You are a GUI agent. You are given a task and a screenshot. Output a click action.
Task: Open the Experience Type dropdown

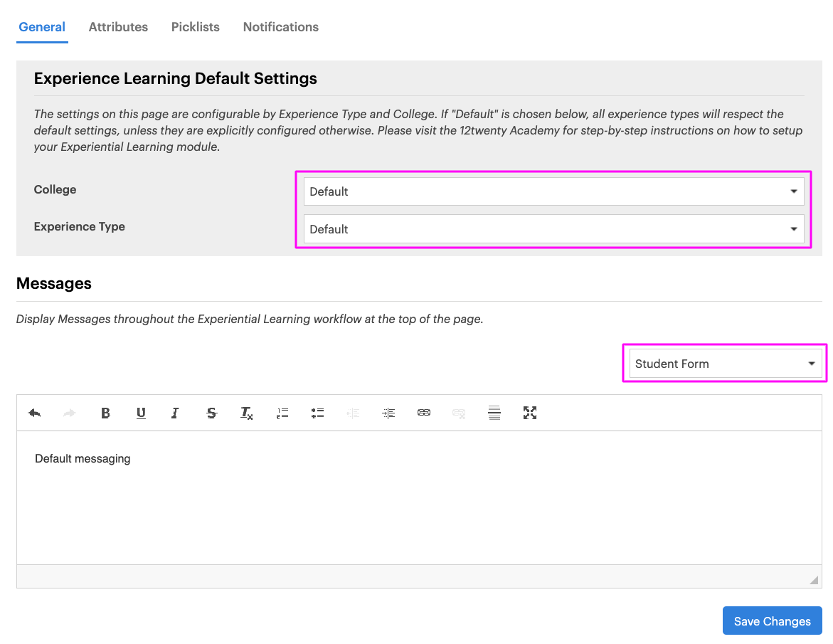553,229
